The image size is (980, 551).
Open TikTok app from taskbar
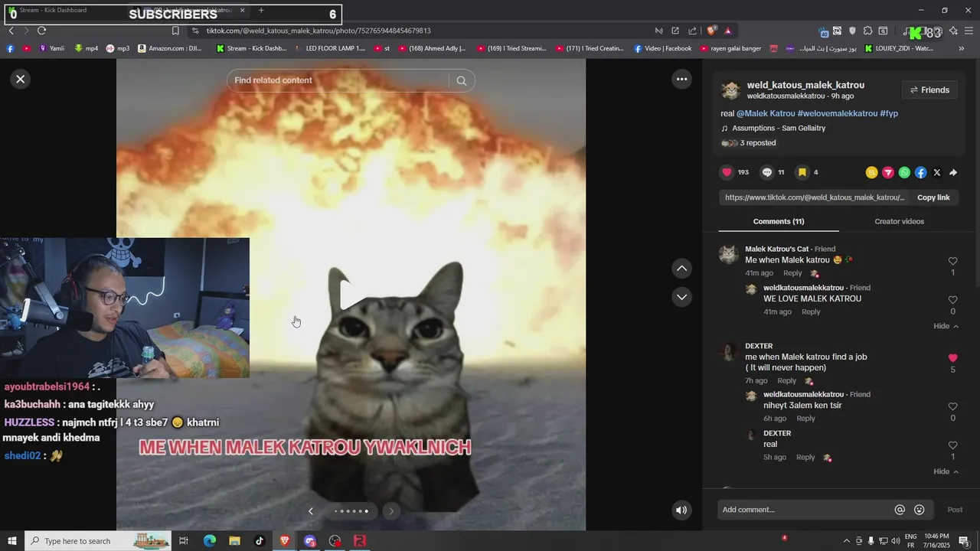tap(260, 541)
